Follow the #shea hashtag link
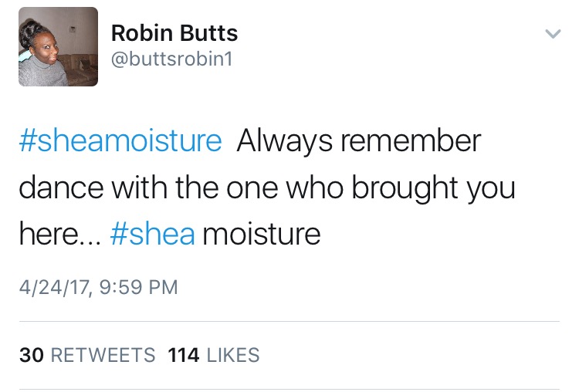Image resolution: width=579 pixels, height=392 pixels. [x=152, y=234]
